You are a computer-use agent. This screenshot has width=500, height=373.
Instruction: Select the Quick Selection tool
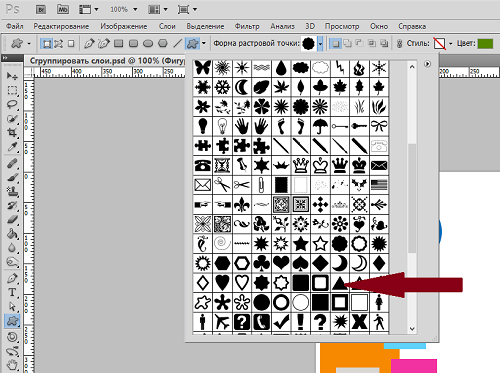pos(12,118)
